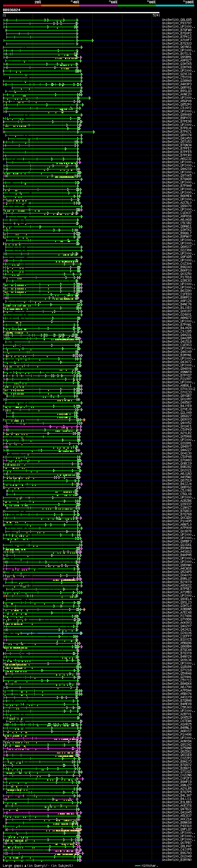197x868 pixels.
Task: Open hit UniRef100_B7PKI2
Action: (177, 37)
